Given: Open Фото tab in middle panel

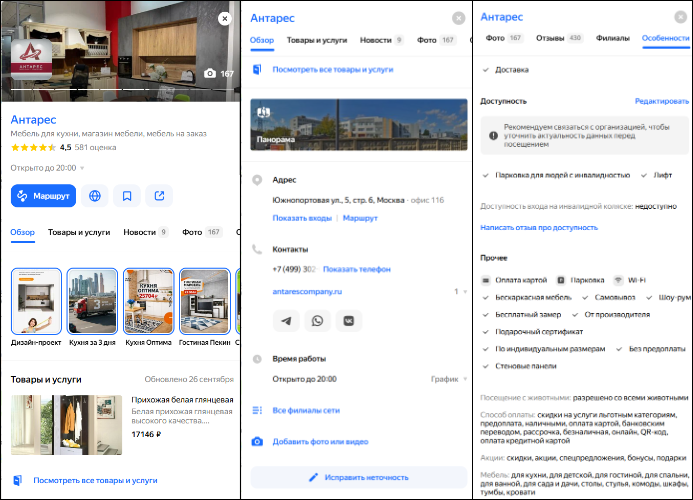Looking at the screenshot, I should [x=436, y=40].
